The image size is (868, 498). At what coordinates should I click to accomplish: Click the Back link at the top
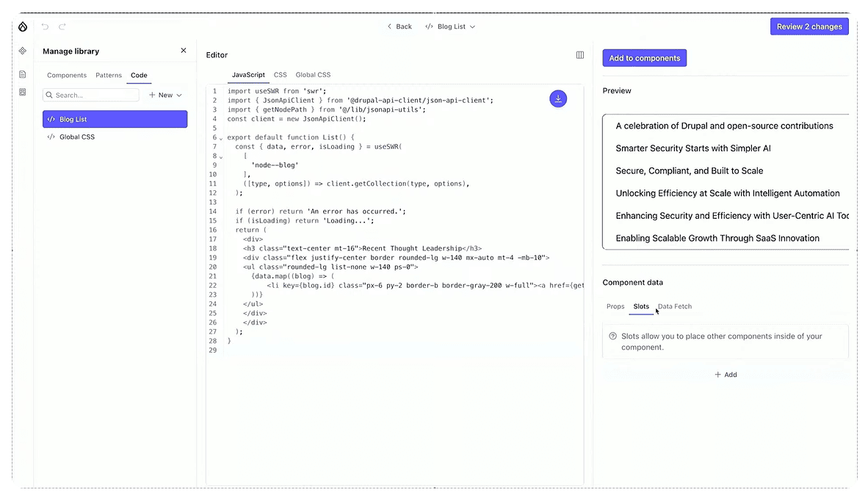pyautogui.click(x=399, y=26)
